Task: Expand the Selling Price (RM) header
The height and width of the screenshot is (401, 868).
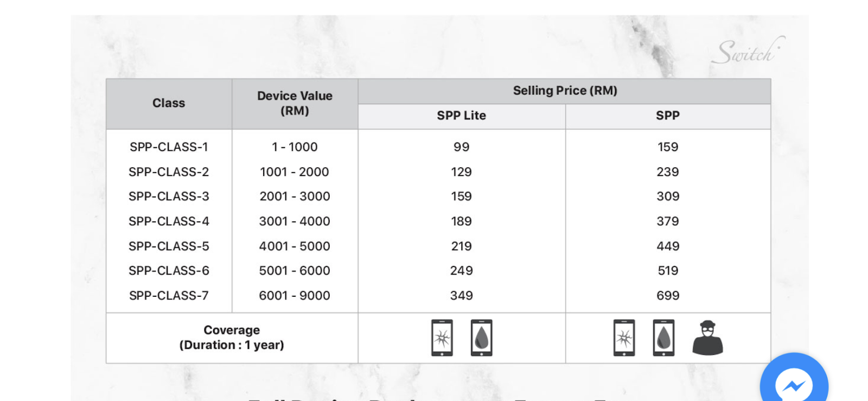Action: click(564, 91)
